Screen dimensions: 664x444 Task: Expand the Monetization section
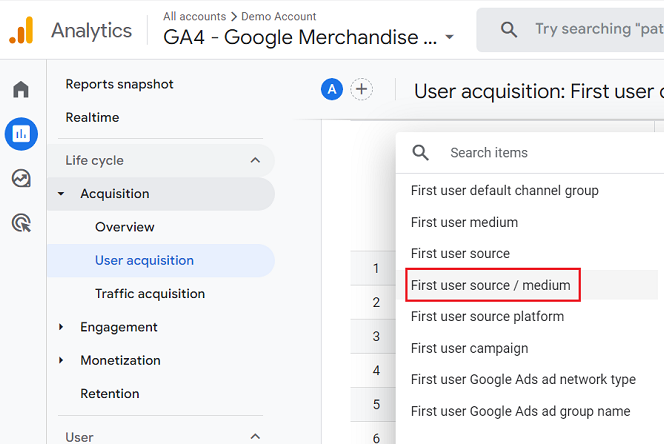click(x=61, y=360)
